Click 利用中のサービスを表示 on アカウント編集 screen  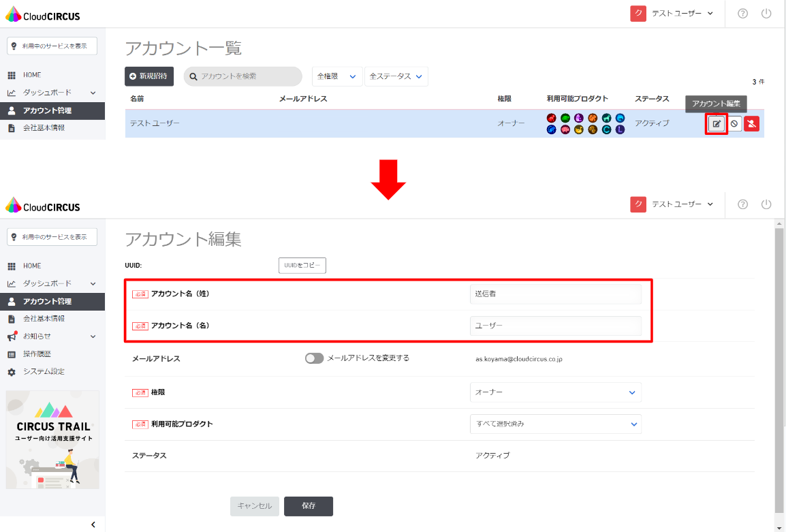52,236
